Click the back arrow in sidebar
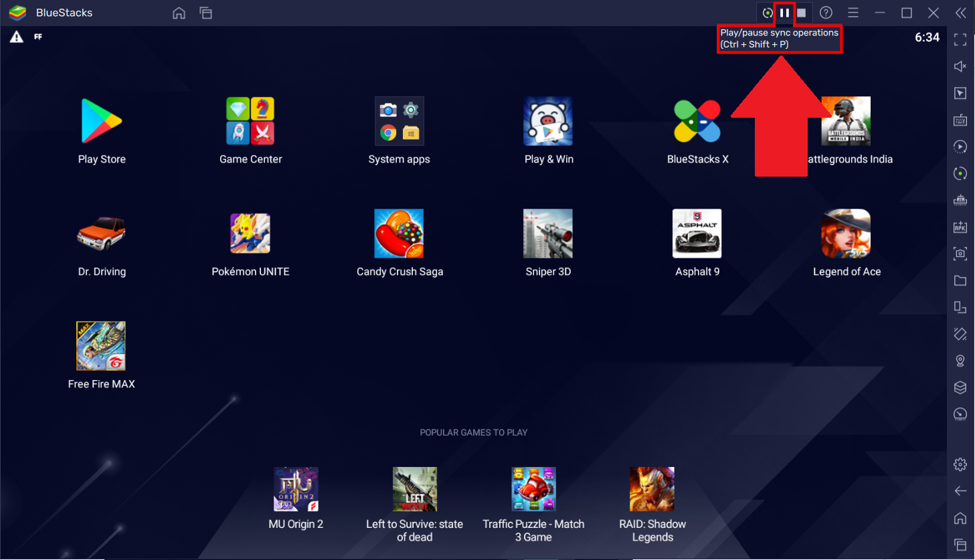Image resolution: width=975 pixels, height=560 pixels. coord(960,491)
